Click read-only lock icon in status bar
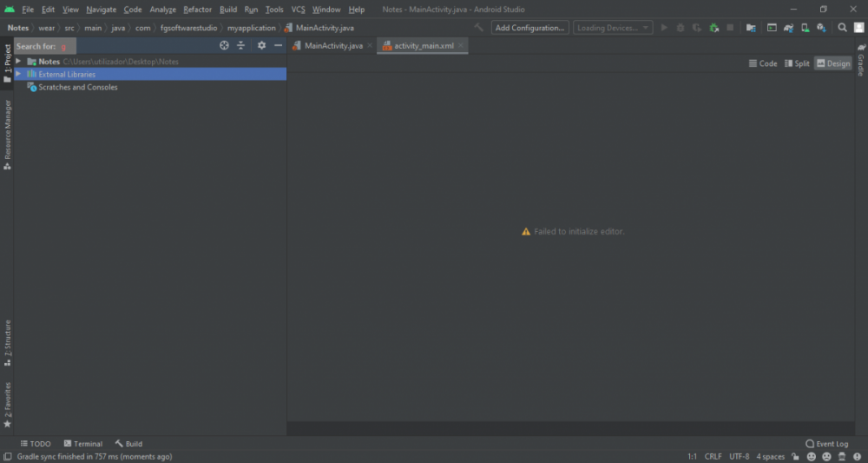Image resolution: width=868 pixels, height=463 pixels. (x=795, y=457)
